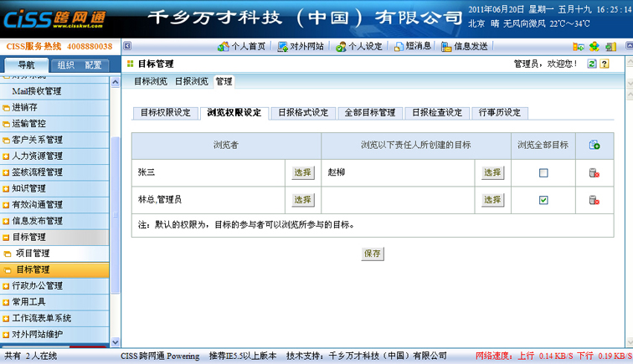Open 个人首页 from the top toolbar

click(241, 46)
